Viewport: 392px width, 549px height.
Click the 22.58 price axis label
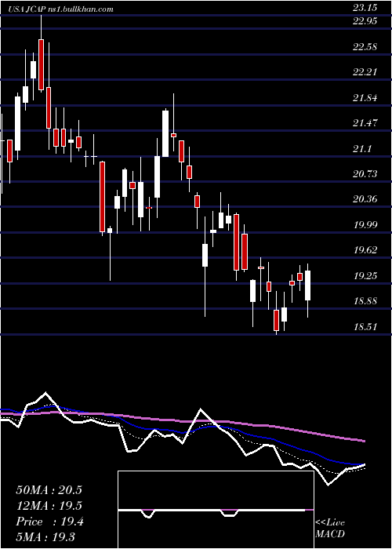click(x=365, y=47)
